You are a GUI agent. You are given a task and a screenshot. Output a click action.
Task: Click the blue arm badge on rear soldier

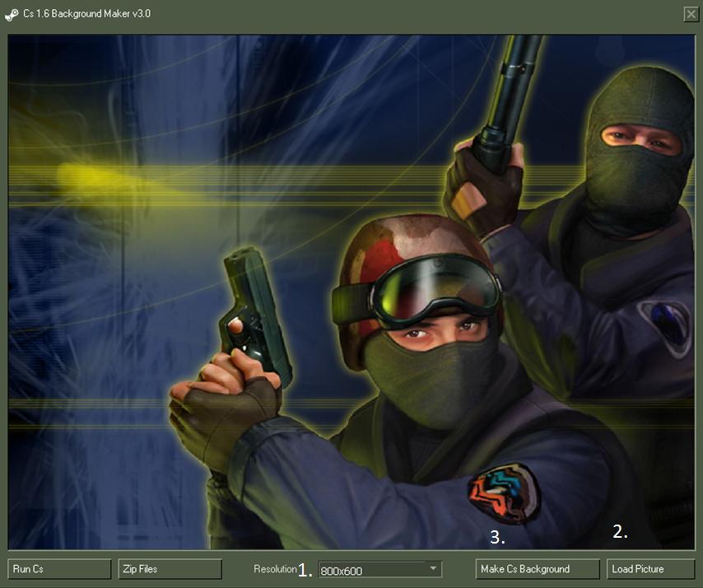[665, 324]
